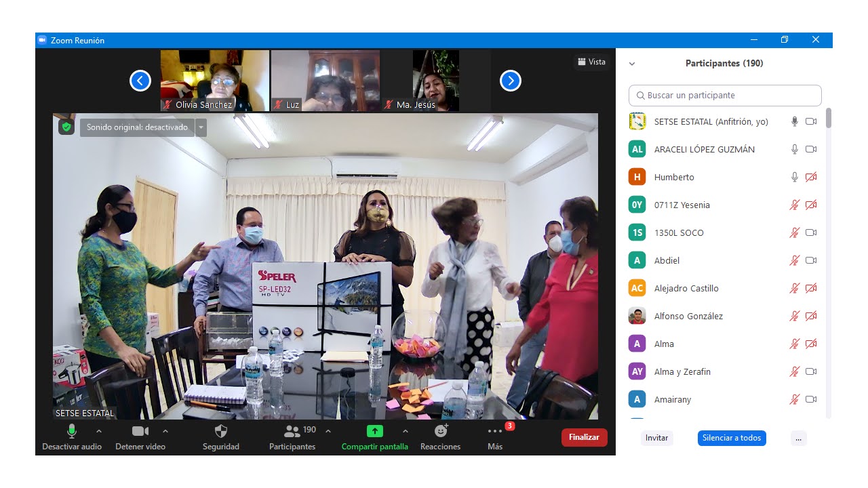
Task: Toggle microphone of SETSE ESTATAL host
Action: (795, 121)
